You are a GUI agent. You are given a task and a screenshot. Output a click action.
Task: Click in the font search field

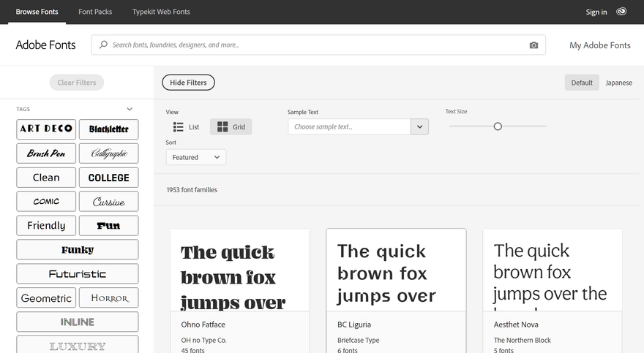coord(318,45)
